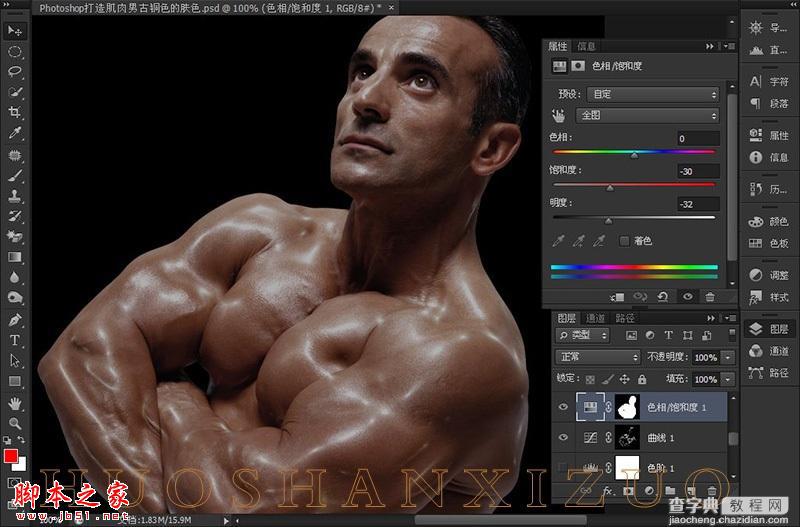
Task: Select the 图层 tab
Action: [x=566, y=318]
